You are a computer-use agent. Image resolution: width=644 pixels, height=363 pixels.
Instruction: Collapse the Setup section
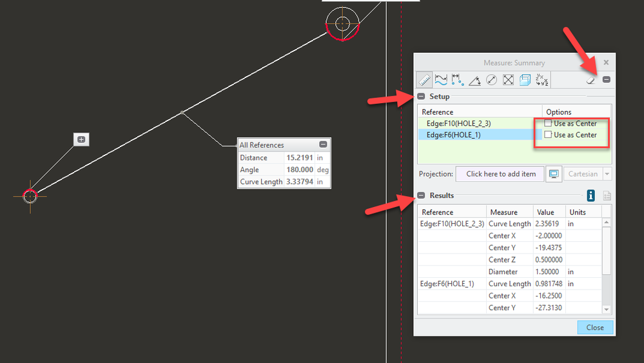(421, 97)
